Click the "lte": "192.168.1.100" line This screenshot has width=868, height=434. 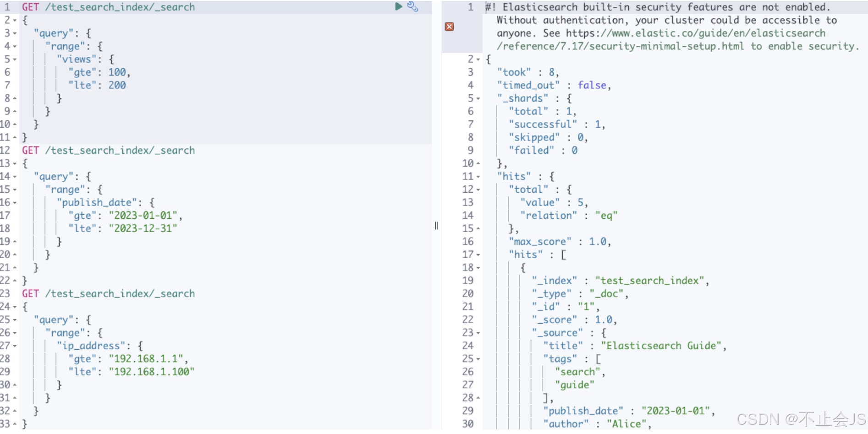[131, 372]
